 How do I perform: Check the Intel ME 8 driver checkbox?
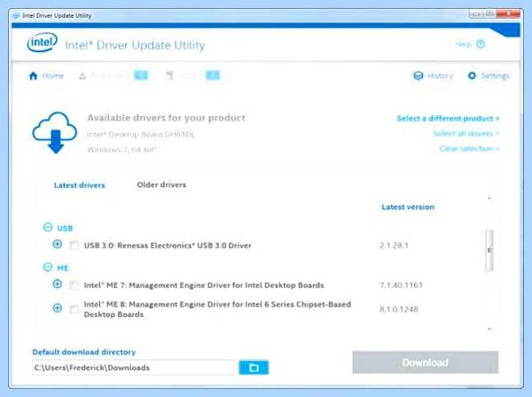pyautogui.click(x=74, y=309)
